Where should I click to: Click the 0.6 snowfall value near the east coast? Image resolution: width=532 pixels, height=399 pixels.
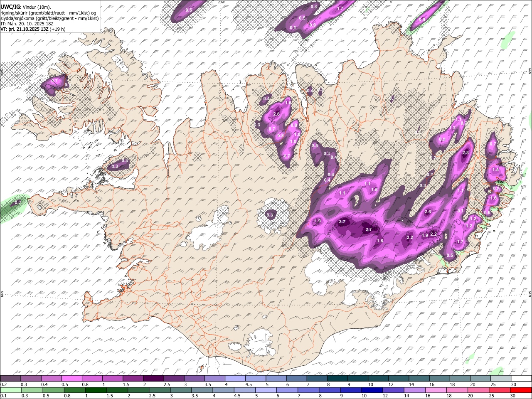coord(488,212)
